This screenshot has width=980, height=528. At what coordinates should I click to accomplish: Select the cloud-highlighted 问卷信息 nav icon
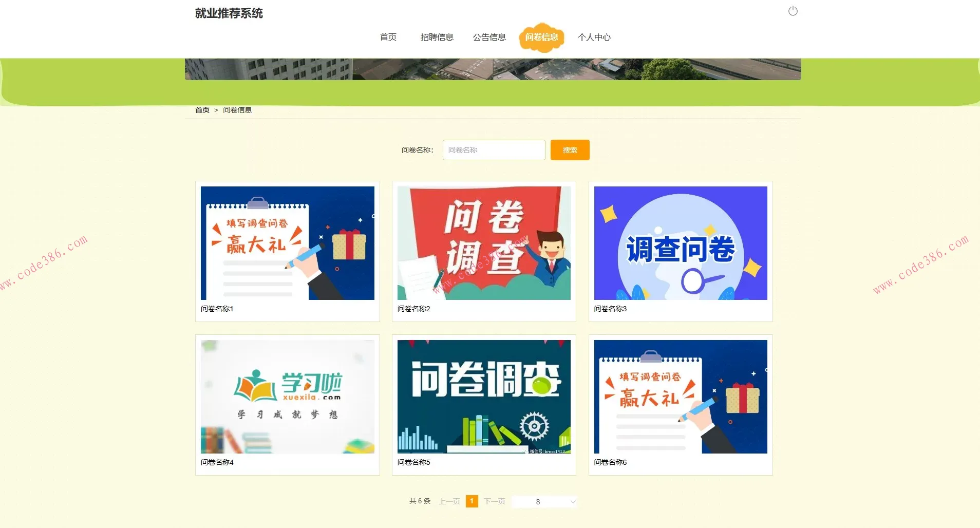542,37
